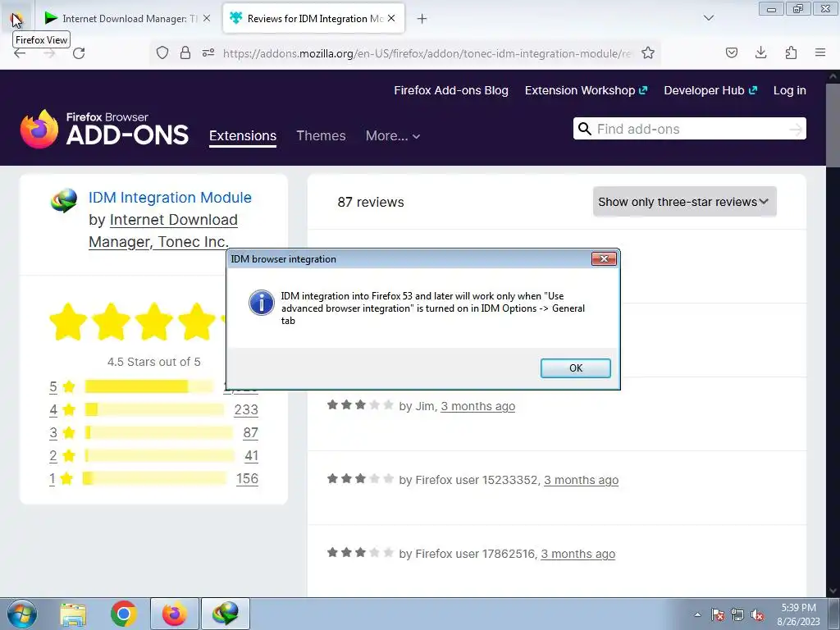This screenshot has width=840, height=630.
Task: Reload the current page
Action: pos(79,53)
